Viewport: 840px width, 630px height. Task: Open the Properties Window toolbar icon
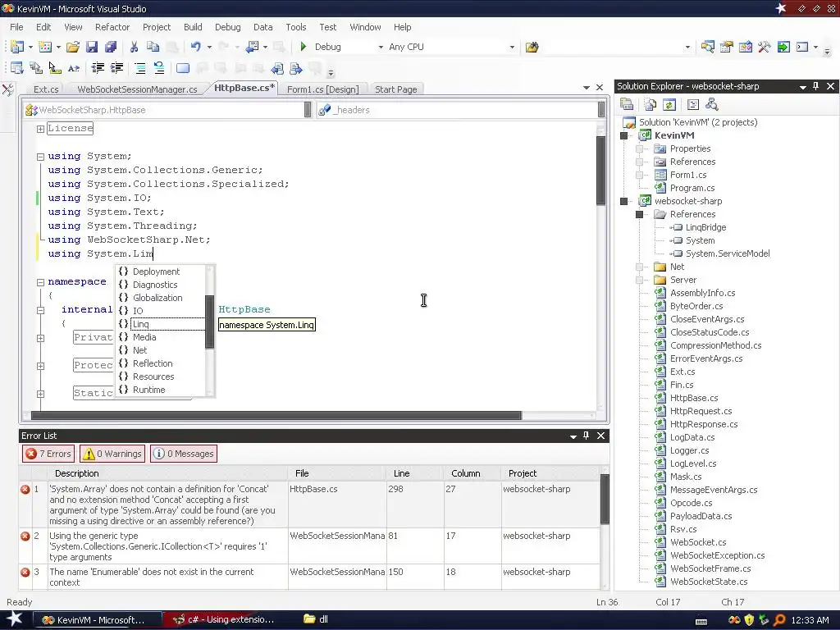click(x=727, y=47)
